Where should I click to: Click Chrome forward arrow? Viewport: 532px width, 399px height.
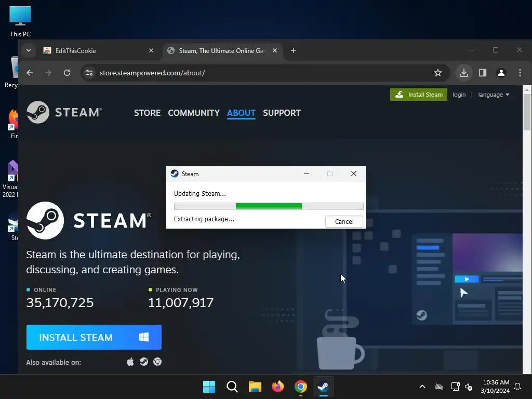tap(48, 73)
